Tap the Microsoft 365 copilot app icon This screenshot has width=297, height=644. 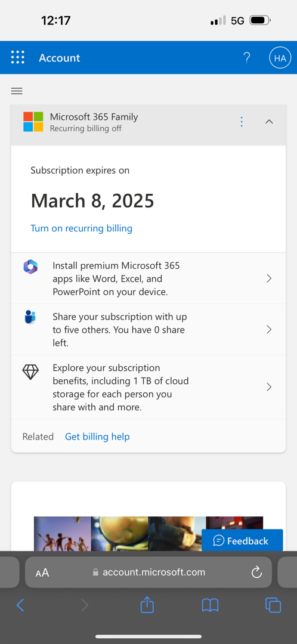30,267
